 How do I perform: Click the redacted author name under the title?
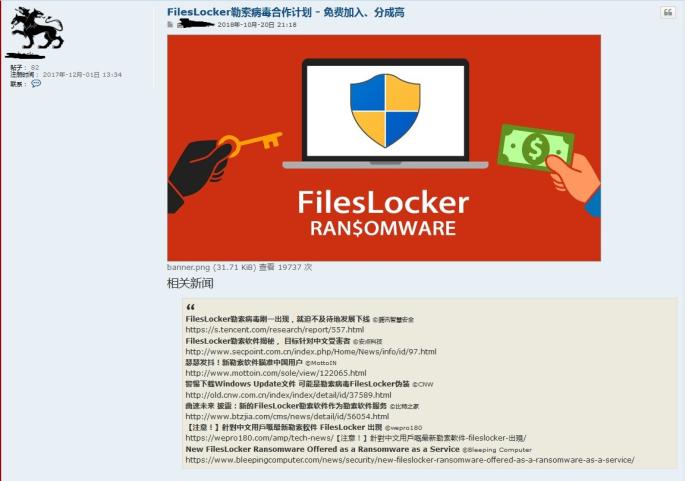tap(195, 24)
